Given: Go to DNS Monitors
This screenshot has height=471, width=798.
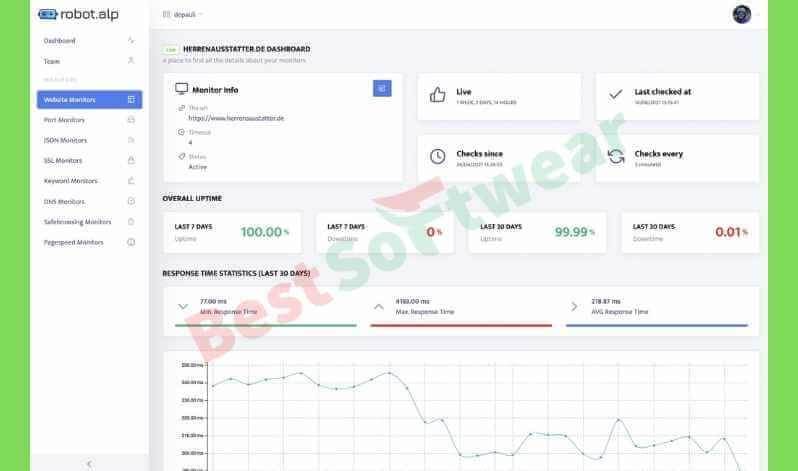Looking at the screenshot, I should [x=89, y=201].
